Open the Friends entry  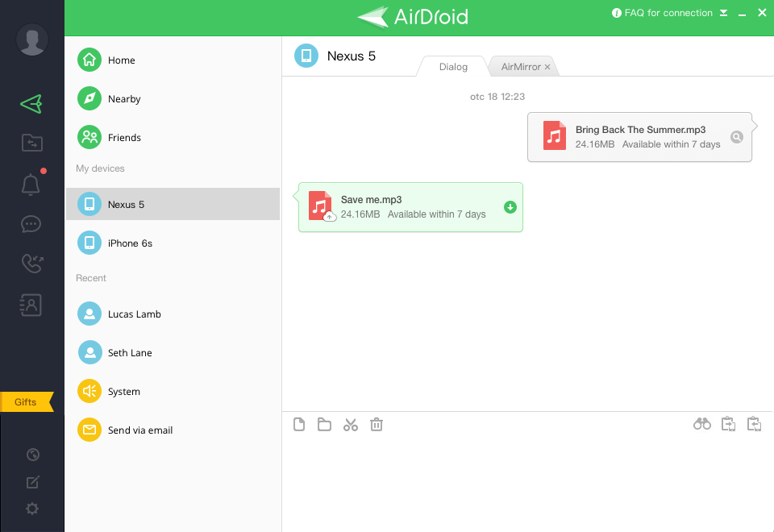pos(173,137)
